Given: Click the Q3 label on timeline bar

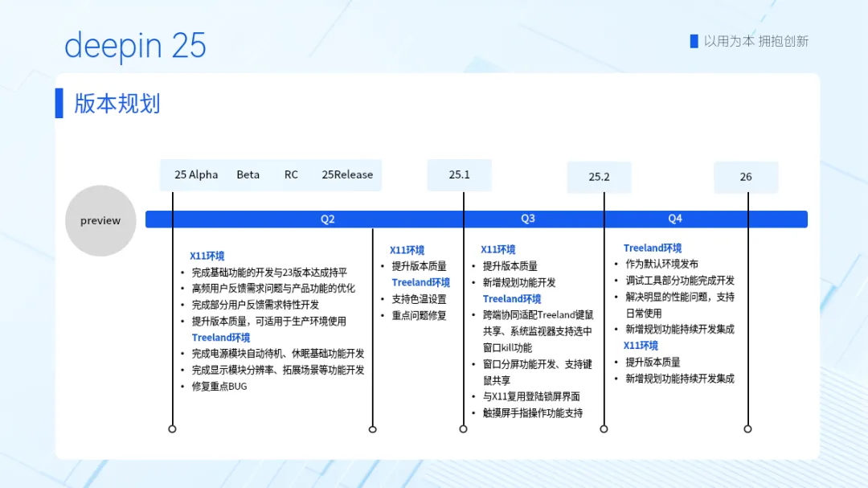Looking at the screenshot, I should (528, 218).
